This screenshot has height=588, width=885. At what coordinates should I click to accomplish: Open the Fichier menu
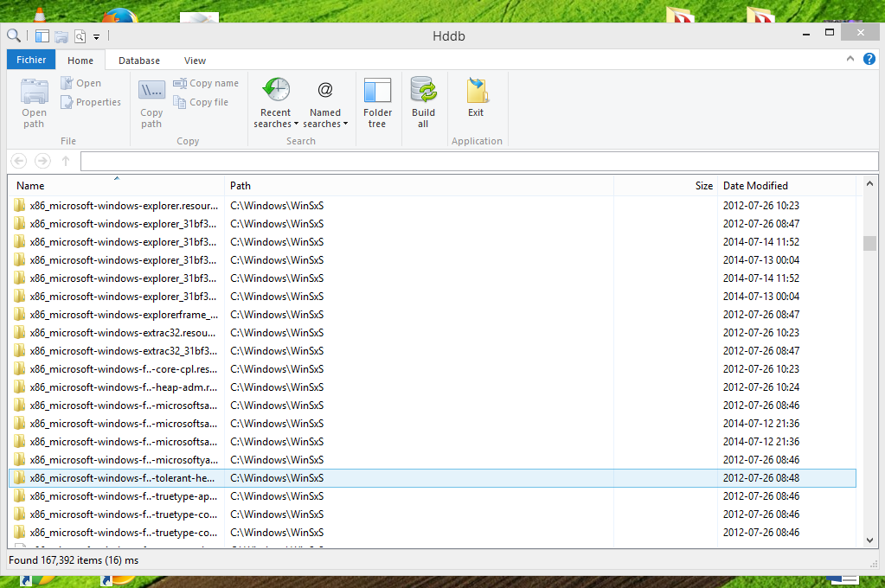click(31, 61)
